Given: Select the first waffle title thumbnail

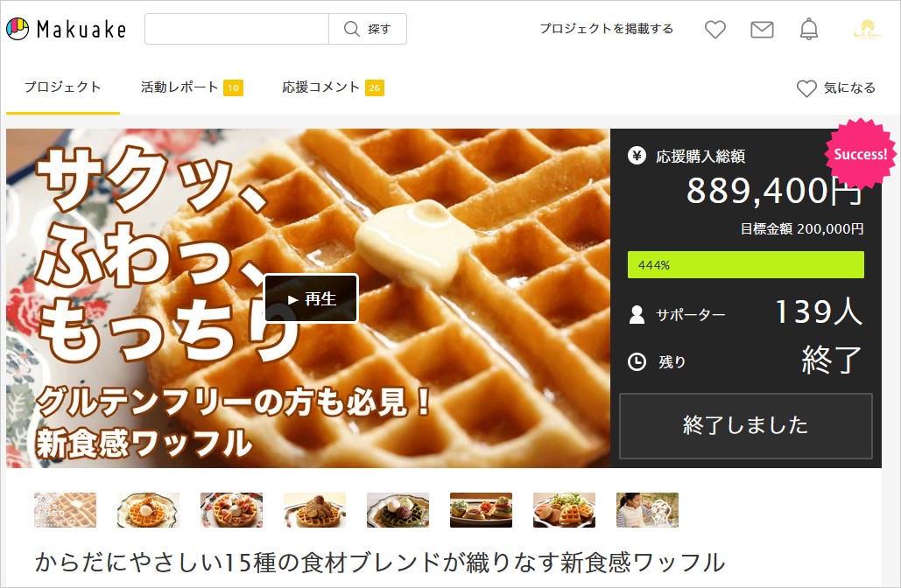Looking at the screenshot, I should click(x=66, y=510).
